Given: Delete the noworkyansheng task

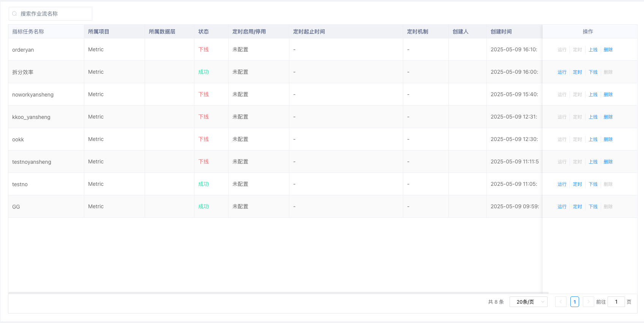Looking at the screenshot, I should coord(608,95).
